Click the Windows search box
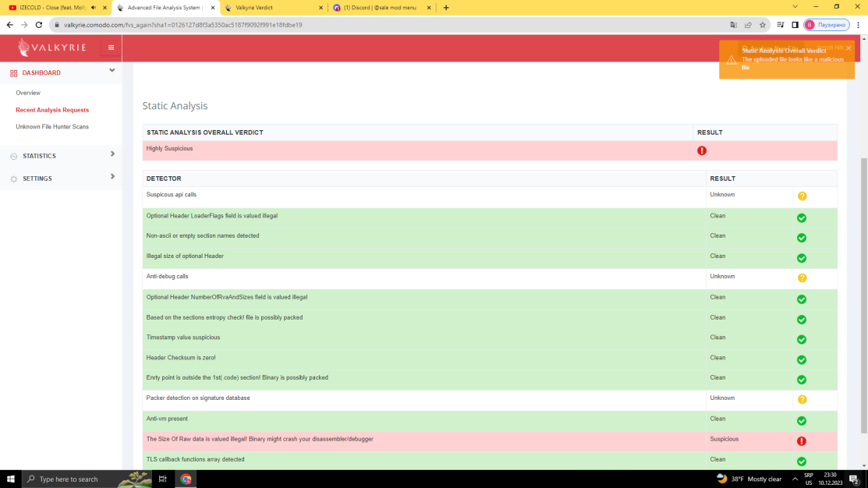 pyautogui.click(x=87, y=479)
